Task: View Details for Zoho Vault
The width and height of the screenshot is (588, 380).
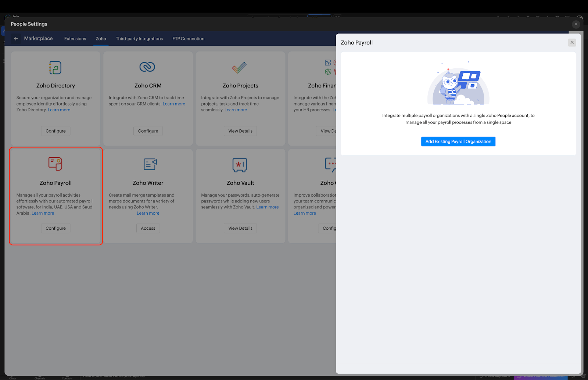Action: (240, 228)
